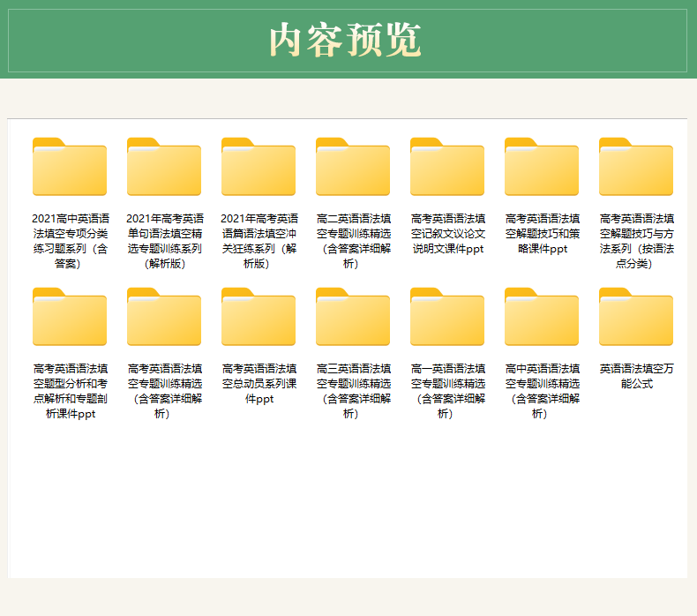The image size is (697, 616).
Task: Open folder icon for 题型分析和考点解析和专题剖析课件ppt
Action: (x=70, y=316)
